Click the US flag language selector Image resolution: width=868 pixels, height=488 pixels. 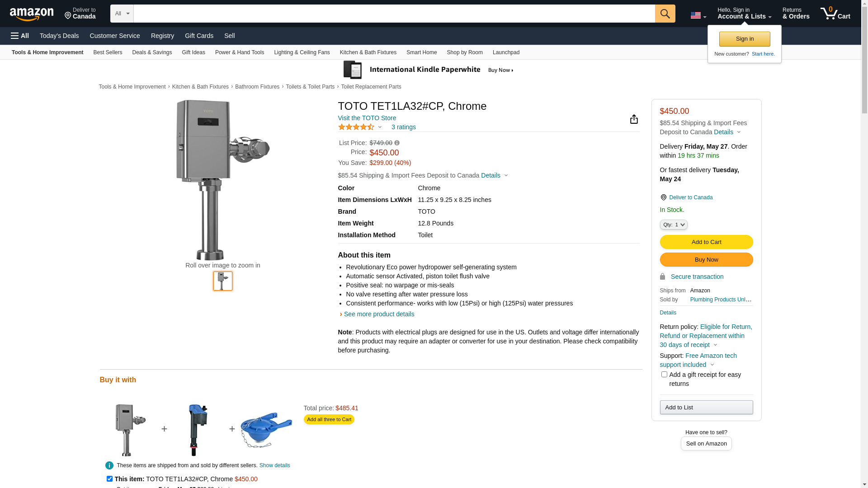698,15
